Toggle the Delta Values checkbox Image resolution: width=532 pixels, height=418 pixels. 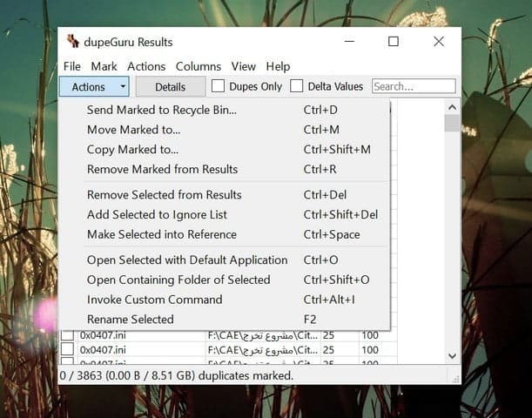(x=297, y=86)
